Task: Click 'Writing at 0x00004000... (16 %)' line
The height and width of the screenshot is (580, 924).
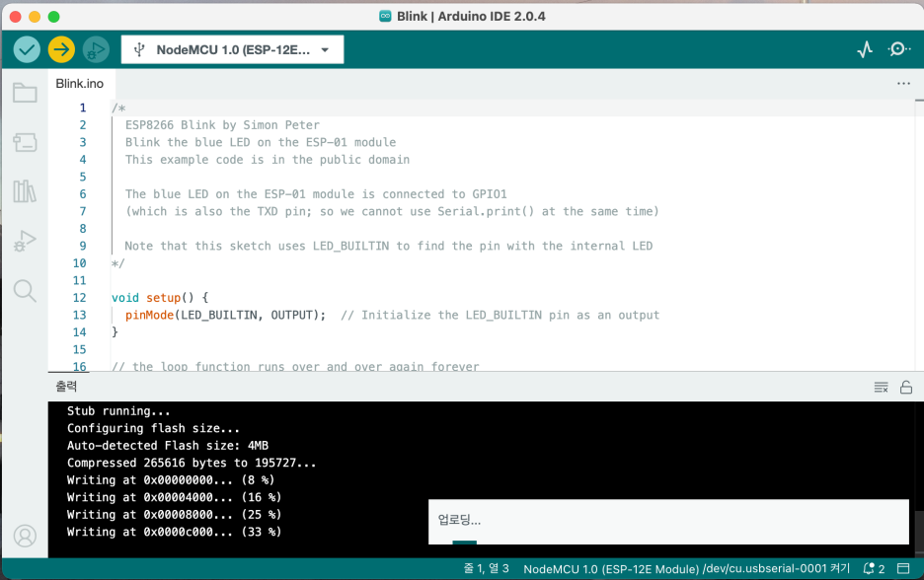Action: 174,497
